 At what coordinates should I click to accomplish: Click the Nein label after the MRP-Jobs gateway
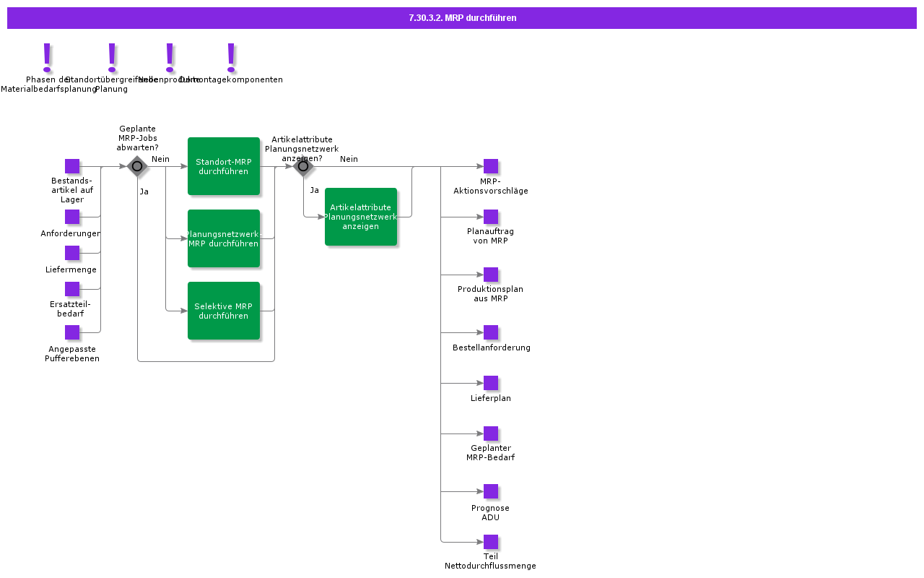tap(160, 159)
